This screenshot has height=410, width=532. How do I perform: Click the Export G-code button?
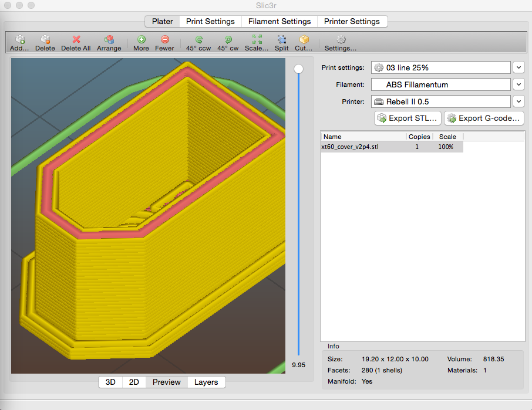pyautogui.click(x=483, y=118)
